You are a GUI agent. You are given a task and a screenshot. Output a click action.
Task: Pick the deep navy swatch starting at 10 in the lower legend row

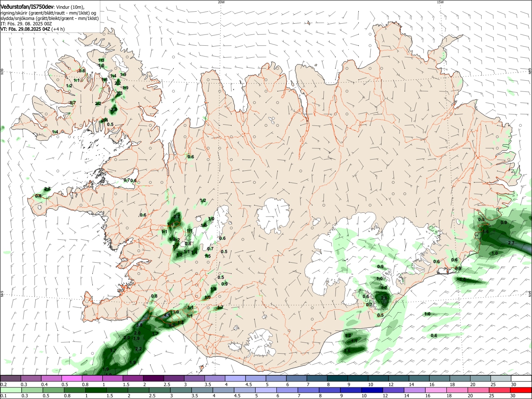372,390
